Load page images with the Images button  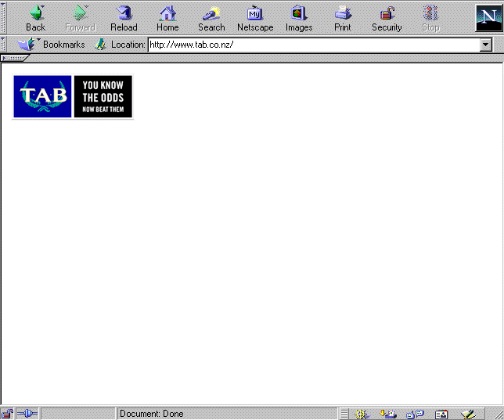[298, 18]
